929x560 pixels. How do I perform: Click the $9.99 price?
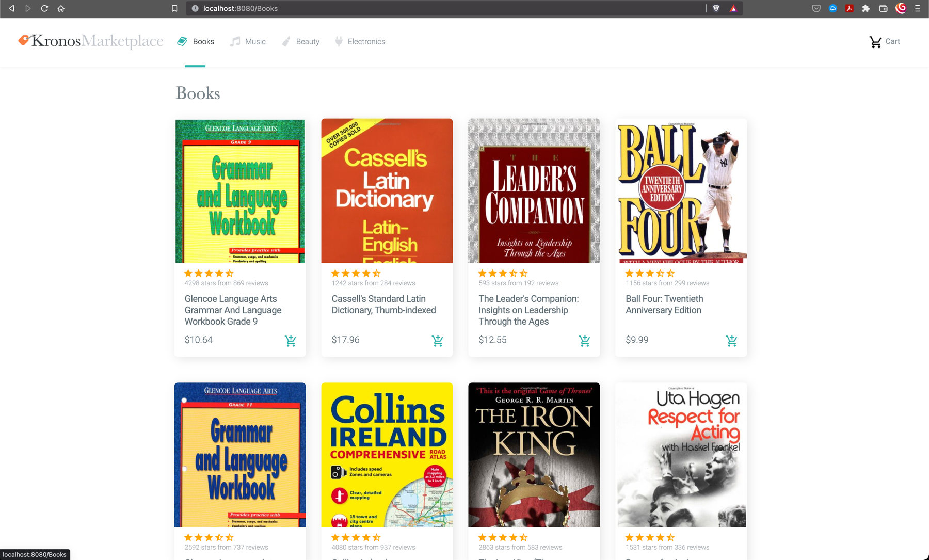pyautogui.click(x=637, y=340)
